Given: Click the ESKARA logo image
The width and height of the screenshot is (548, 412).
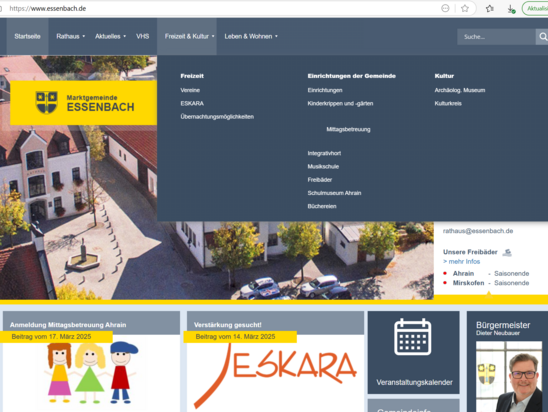Looking at the screenshot, I should 275,375.
